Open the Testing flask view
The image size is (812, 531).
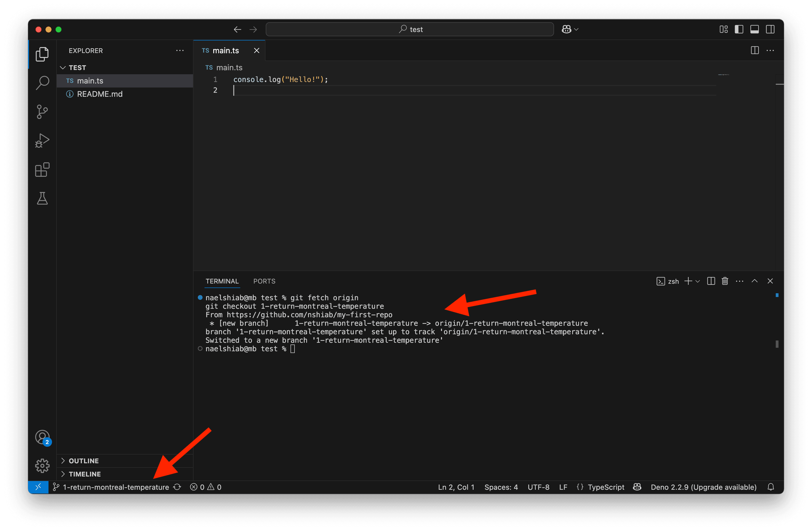pos(42,198)
